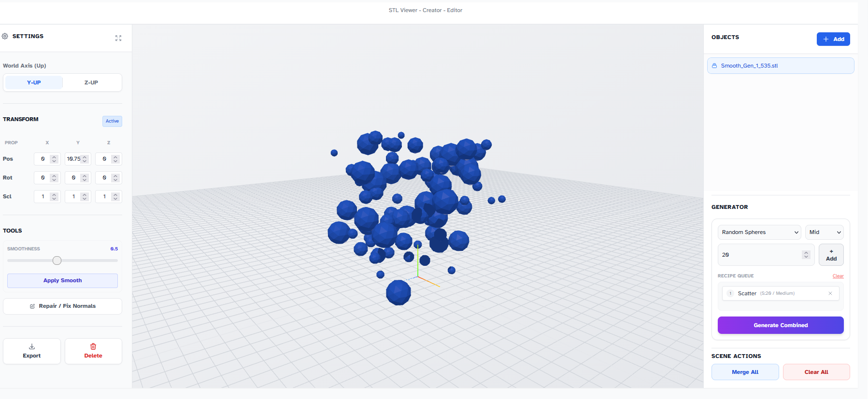
Task: Adjust Pos Z stepper arrows
Action: pos(115,159)
